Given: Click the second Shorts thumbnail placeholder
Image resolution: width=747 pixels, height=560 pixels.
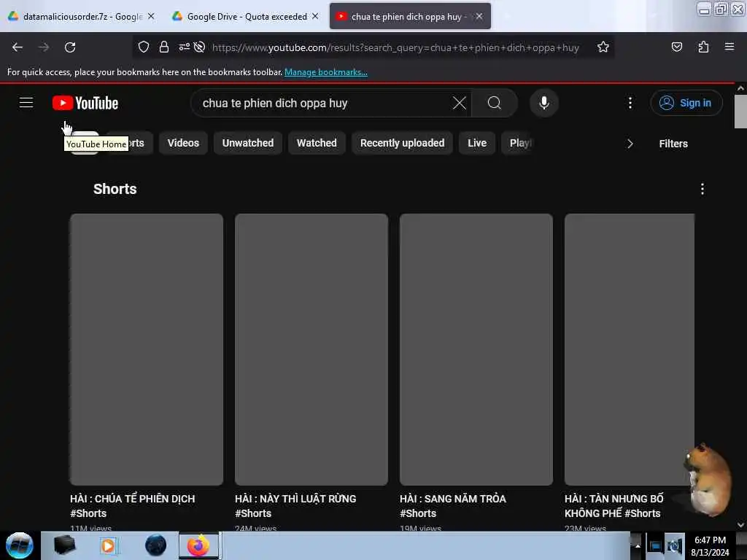Looking at the screenshot, I should tap(311, 349).
